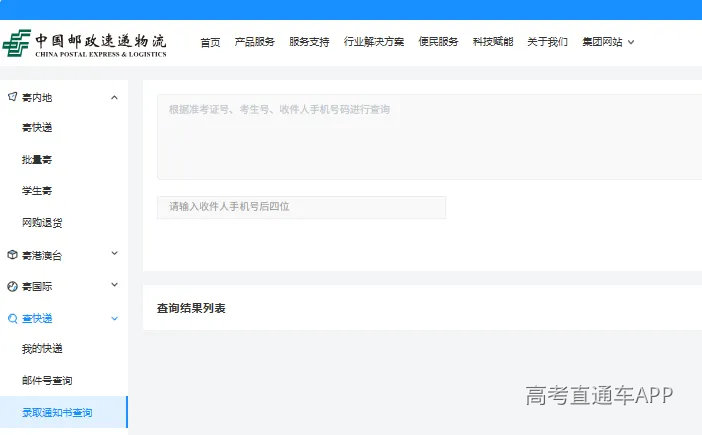This screenshot has width=702, height=435.
Task: Expand the 寄国际 section chevron
Action: click(115, 285)
